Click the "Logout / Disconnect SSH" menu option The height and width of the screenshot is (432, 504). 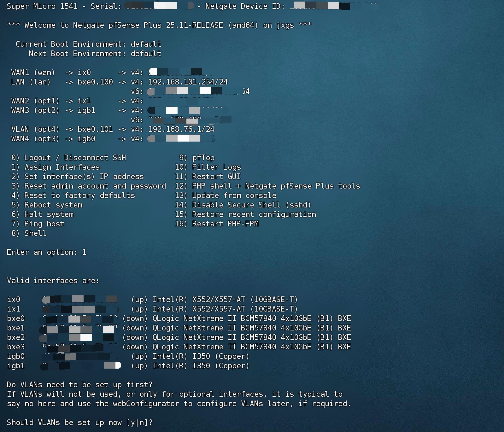[75, 158]
